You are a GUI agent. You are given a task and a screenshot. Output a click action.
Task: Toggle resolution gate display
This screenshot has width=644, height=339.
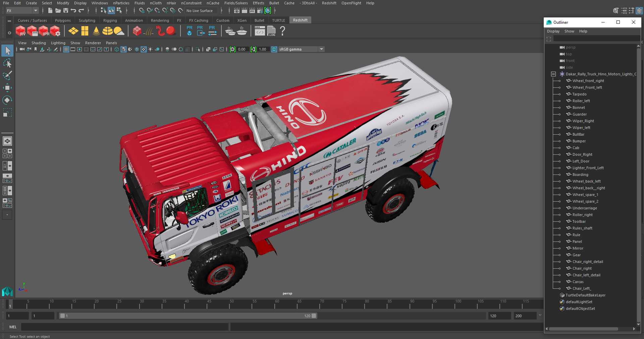coord(79,49)
